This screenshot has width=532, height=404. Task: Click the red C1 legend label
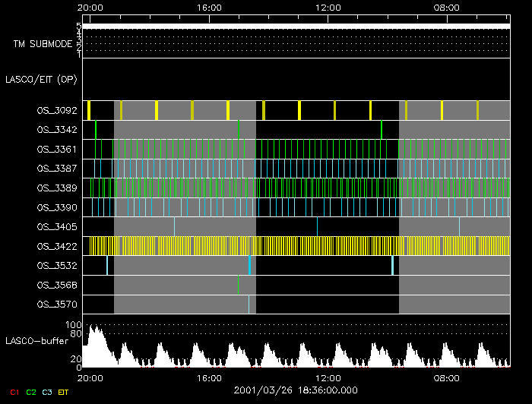[x=14, y=392]
